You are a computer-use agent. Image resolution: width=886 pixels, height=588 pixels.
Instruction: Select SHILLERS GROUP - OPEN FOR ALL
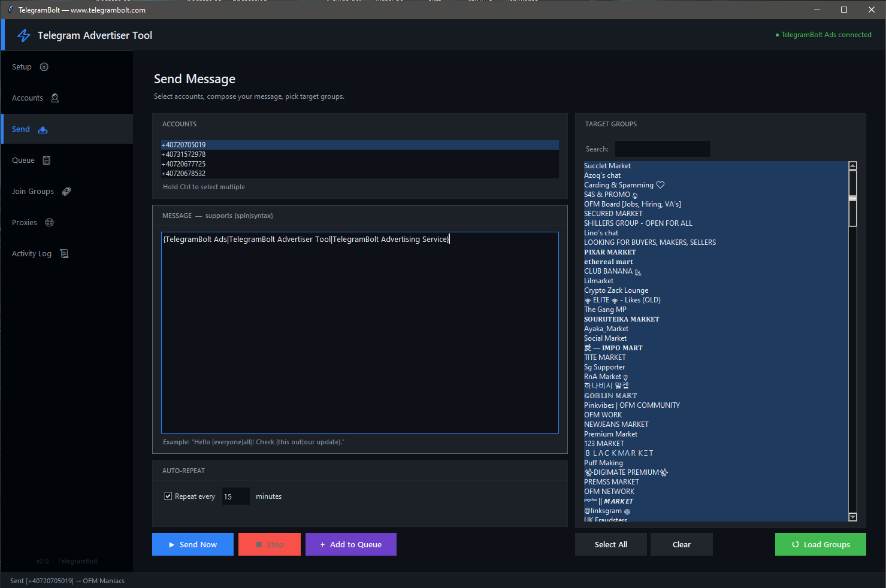tap(716, 223)
